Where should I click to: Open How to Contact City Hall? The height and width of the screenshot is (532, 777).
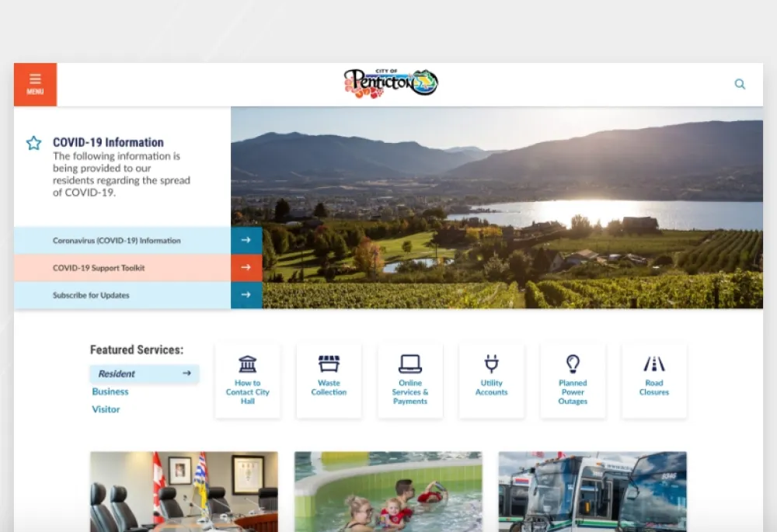pos(248,392)
